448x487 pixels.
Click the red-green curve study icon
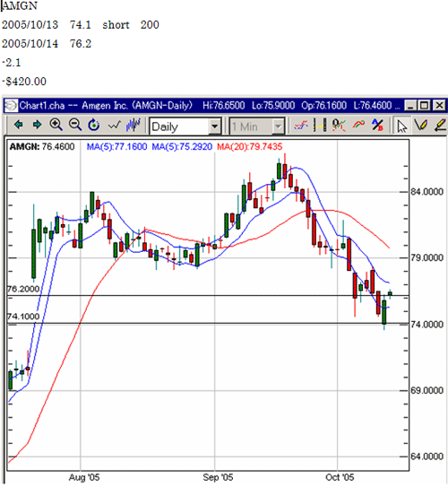(x=358, y=125)
